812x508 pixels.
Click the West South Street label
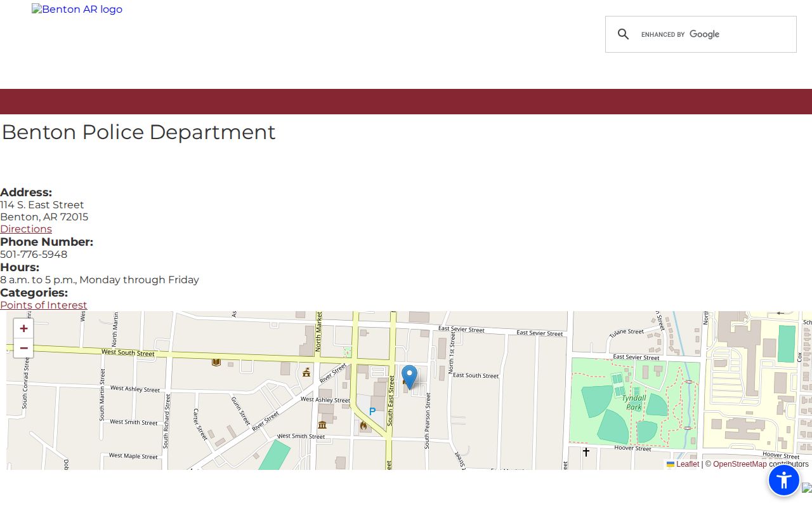[128, 352]
